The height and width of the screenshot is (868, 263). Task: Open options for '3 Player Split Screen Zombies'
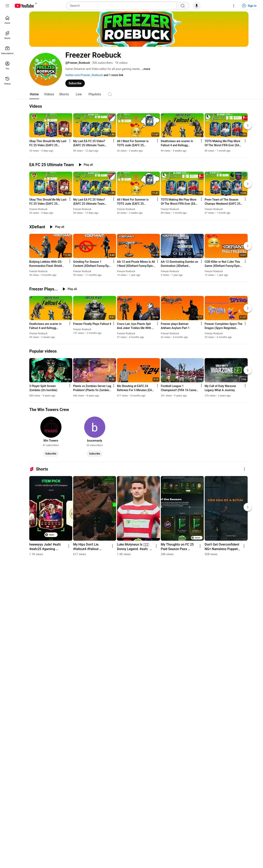pyautogui.click(x=70, y=385)
